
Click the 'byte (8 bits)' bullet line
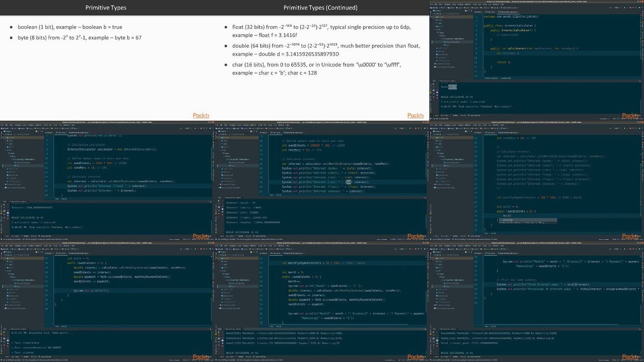(x=79, y=37)
